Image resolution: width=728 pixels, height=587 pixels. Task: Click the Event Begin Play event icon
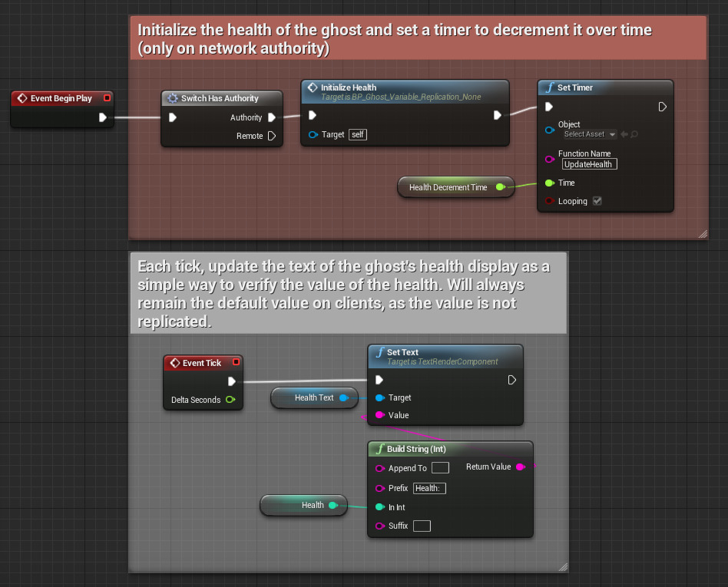point(21,98)
